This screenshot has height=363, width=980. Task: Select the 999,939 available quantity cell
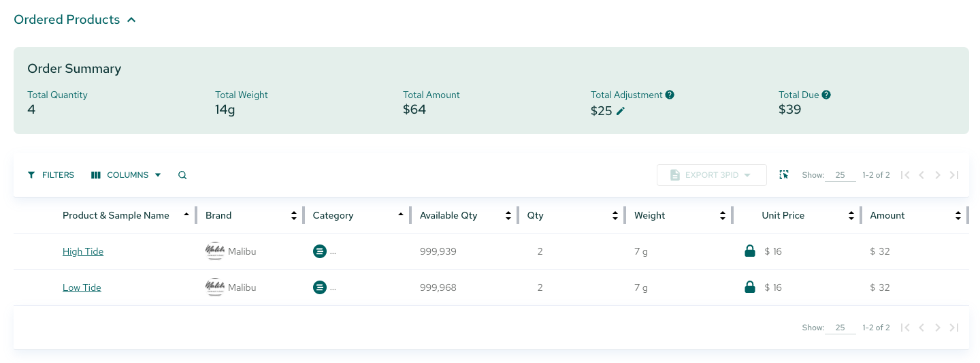pyautogui.click(x=438, y=251)
